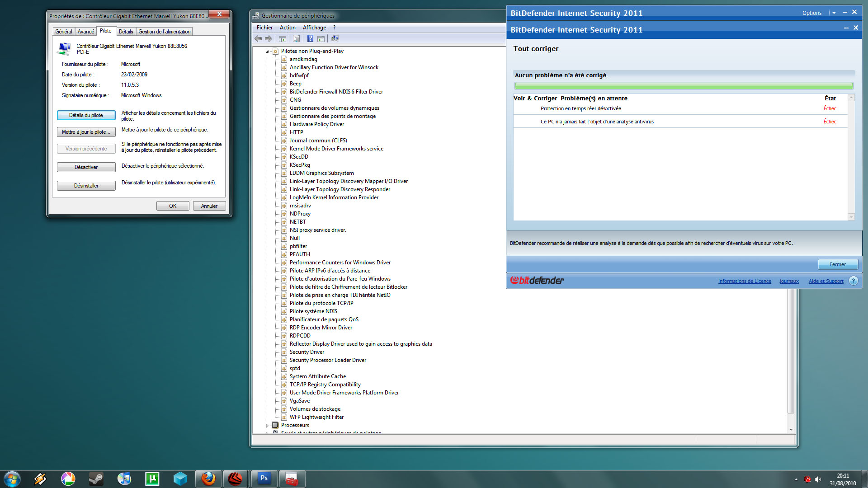Toggle the action pane toolbar icon

[x=321, y=39]
